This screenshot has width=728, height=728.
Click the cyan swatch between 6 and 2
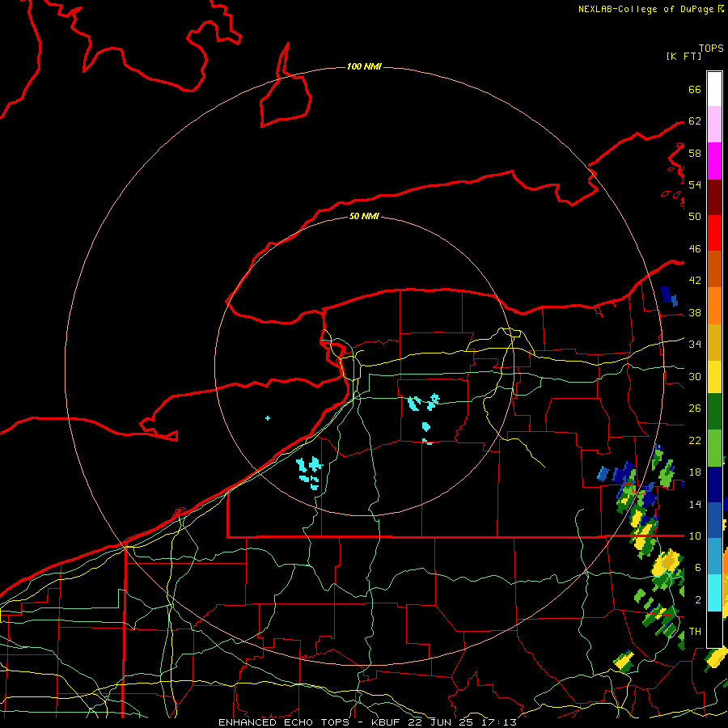click(x=714, y=593)
